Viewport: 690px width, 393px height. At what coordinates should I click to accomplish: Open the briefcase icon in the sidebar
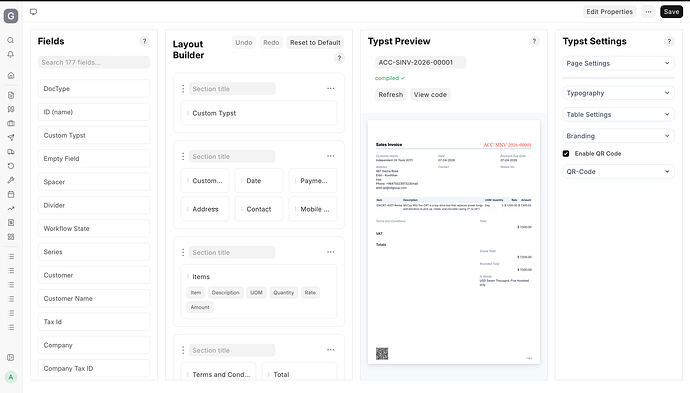(x=11, y=123)
